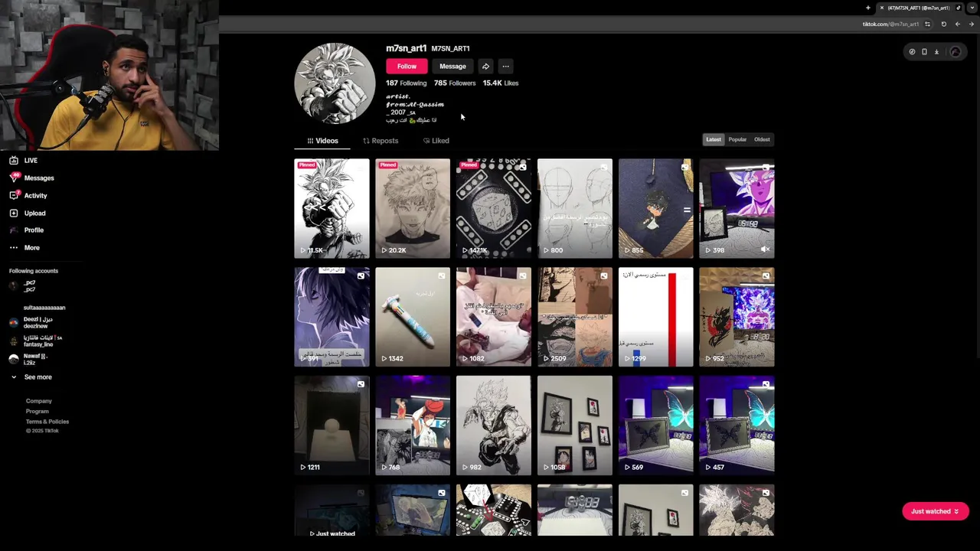Open Messages from the sidebar
The width and height of the screenshot is (980, 551).
[x=31, y=178]
